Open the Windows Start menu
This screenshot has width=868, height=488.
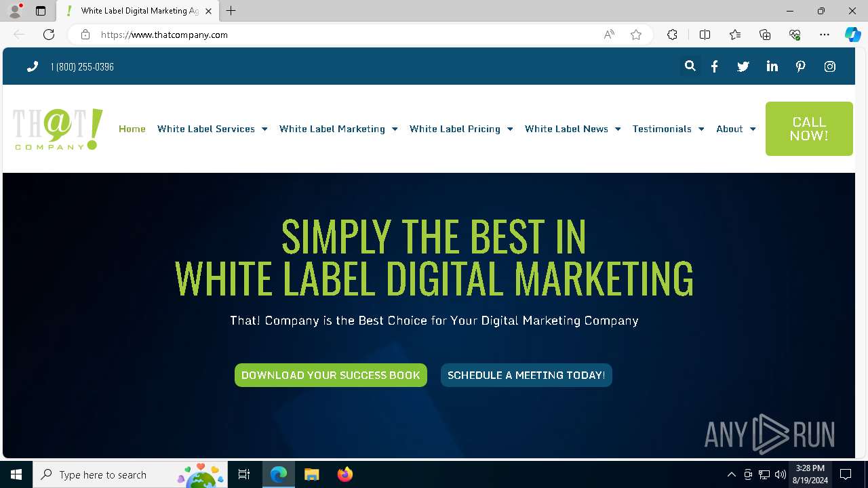(16, 474)
